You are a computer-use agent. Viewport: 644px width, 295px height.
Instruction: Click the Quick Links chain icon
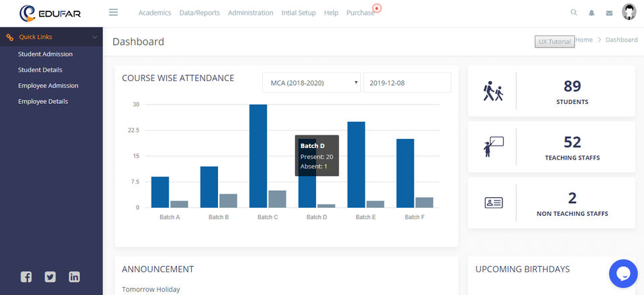pyautogui.click(x=10, y=38)
